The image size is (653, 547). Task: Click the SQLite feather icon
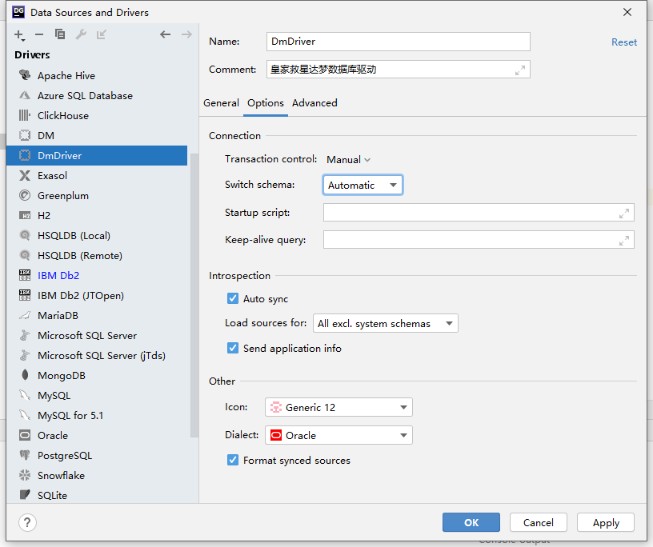point(25,495)
